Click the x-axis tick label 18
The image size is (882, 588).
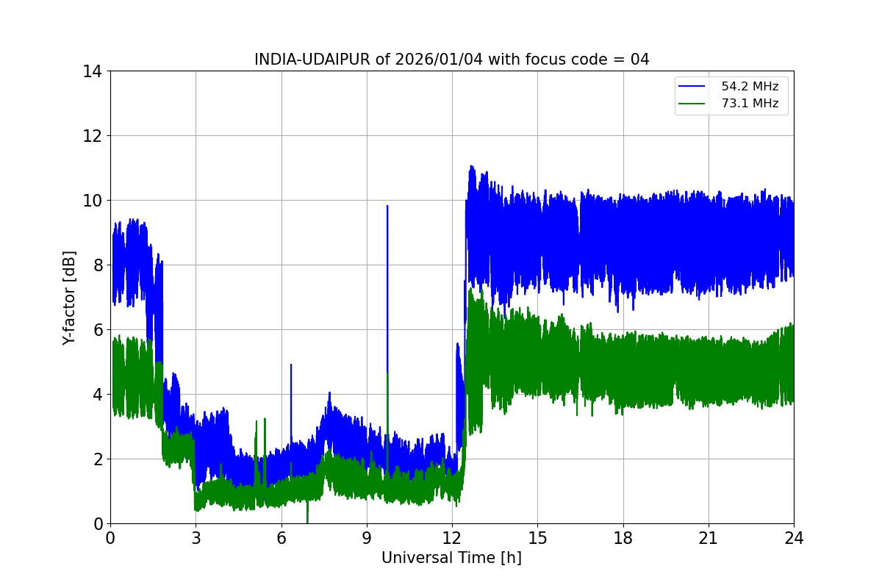coord(623,538)
